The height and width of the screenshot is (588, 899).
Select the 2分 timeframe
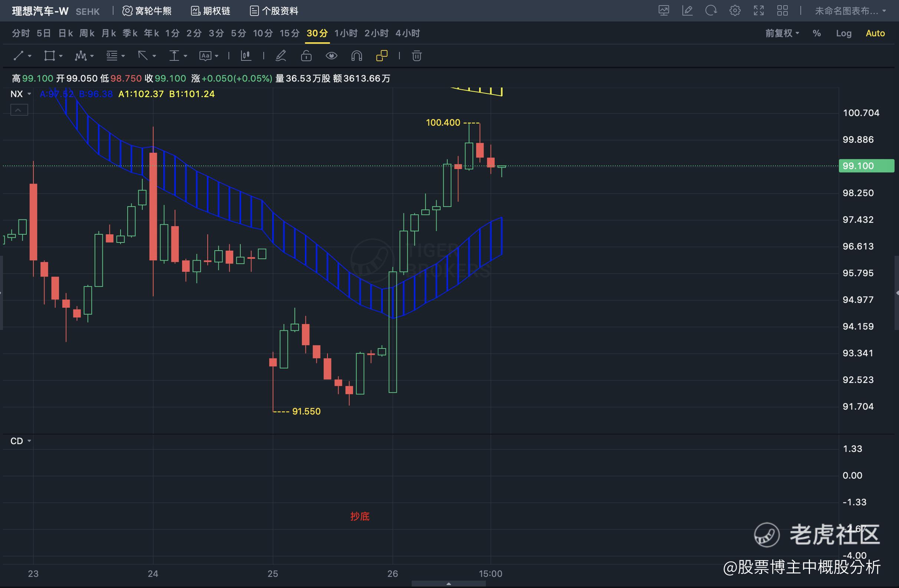(194, 33)
